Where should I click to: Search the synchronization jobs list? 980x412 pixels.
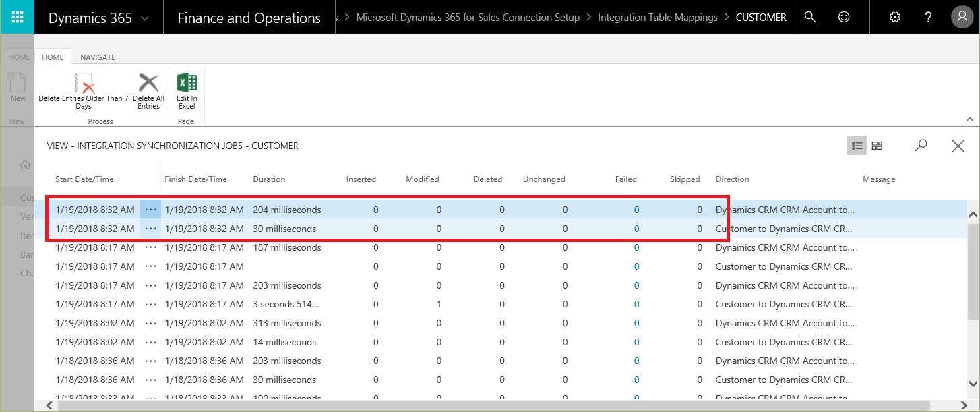pos(921,146)
